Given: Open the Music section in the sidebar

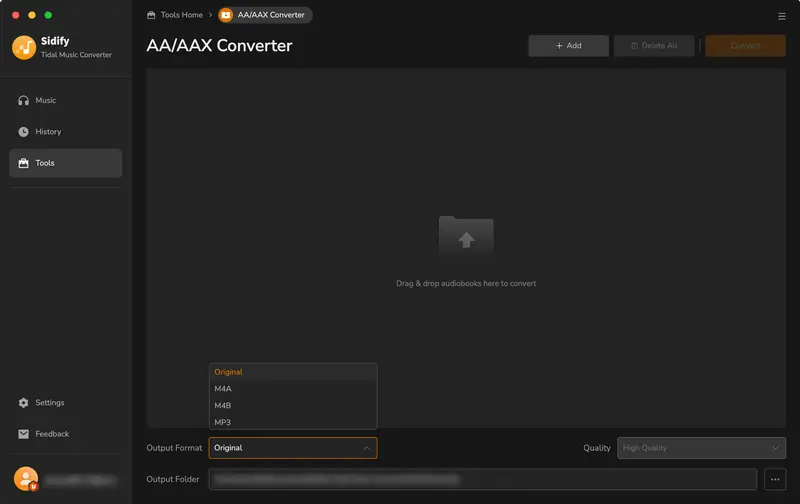Looking at the screenshot, I should [65, 100].
